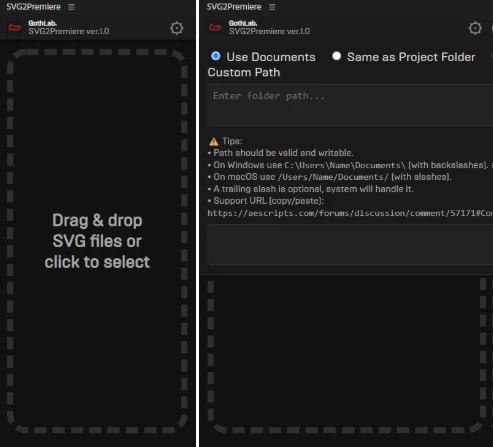The width and height of the screenshot is (493, 447).
Task: Click 'SVG2Premiere ver.1.0' text in left panel
Action: coord(69,31)
